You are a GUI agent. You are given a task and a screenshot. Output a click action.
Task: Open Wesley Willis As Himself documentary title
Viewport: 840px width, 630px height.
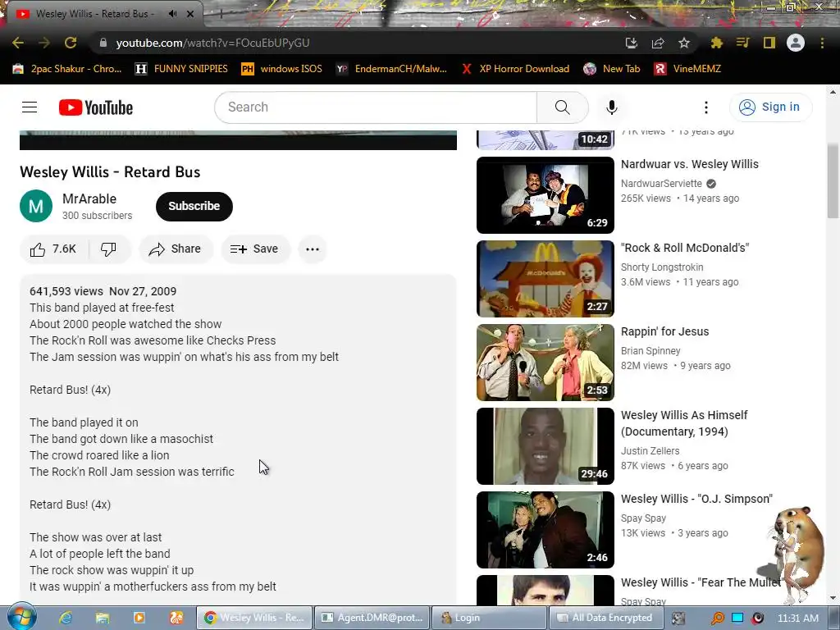(x=684, y=423)
